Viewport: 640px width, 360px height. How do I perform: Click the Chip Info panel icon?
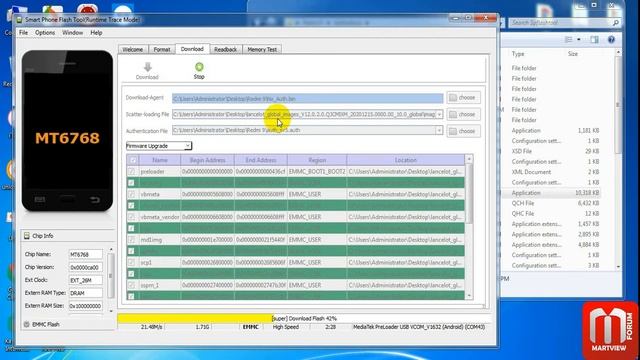27,236
